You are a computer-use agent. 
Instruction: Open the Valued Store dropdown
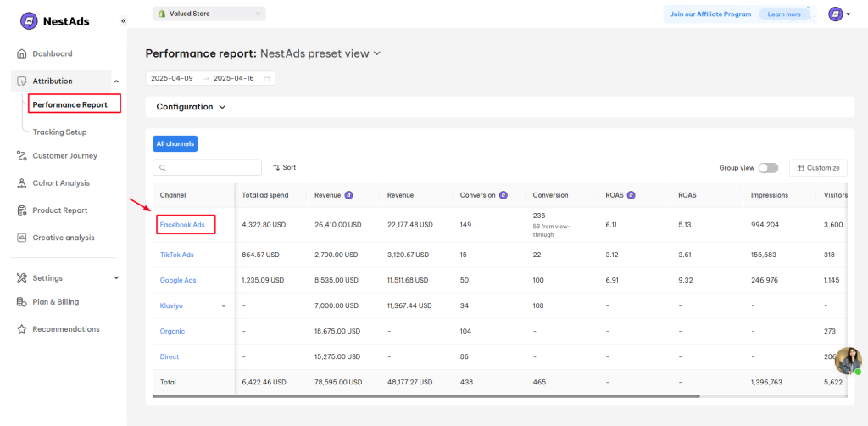coord(209,14)
